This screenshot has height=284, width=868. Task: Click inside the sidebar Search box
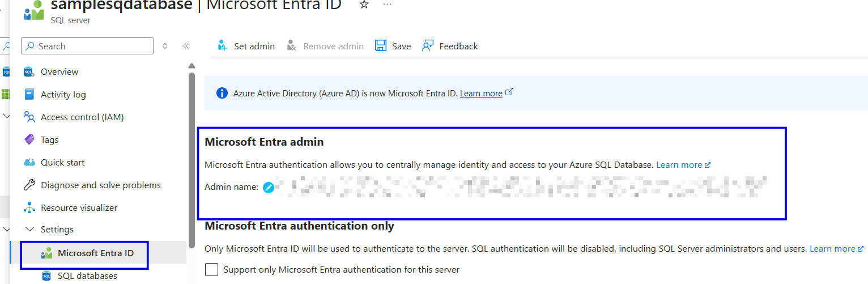[87, 46]
